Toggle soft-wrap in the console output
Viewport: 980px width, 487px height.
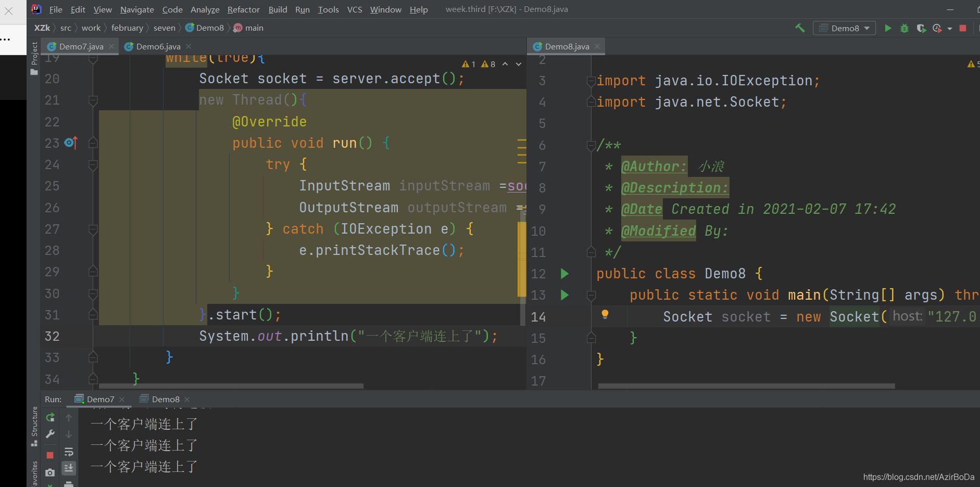(69, 452)
